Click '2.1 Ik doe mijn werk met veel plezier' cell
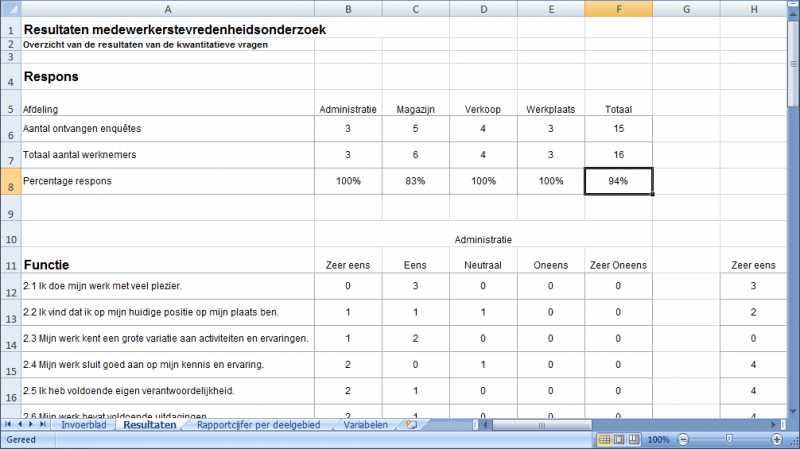 click(168, 286)
